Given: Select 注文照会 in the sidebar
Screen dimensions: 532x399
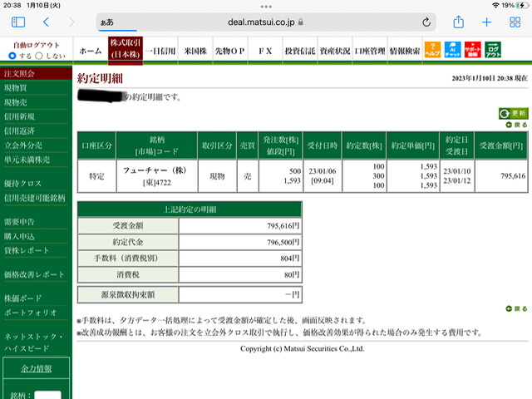Looking at the screenshot, I should (x=36, y=74).
